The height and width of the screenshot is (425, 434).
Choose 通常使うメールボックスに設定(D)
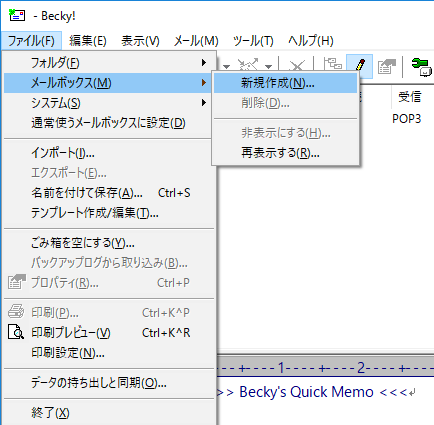tap(108, 123)
